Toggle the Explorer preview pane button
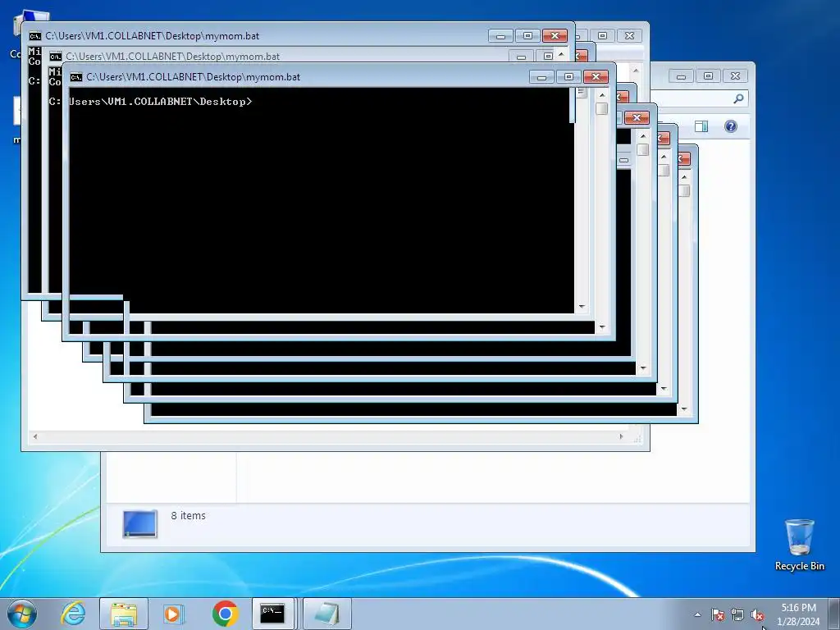This screenshot has height=630, width=840. click(701, 126)
